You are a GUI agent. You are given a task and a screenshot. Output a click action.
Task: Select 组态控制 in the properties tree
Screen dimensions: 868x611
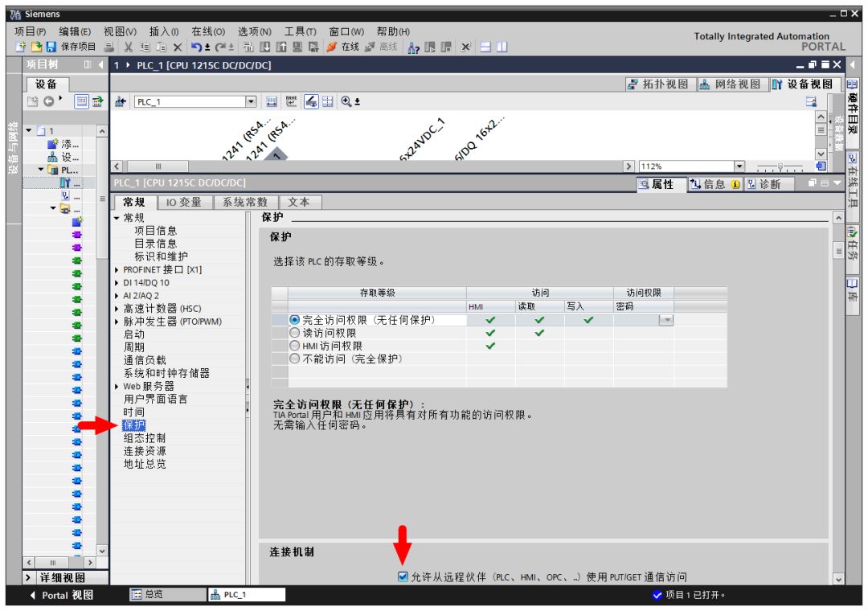[144, 438]
